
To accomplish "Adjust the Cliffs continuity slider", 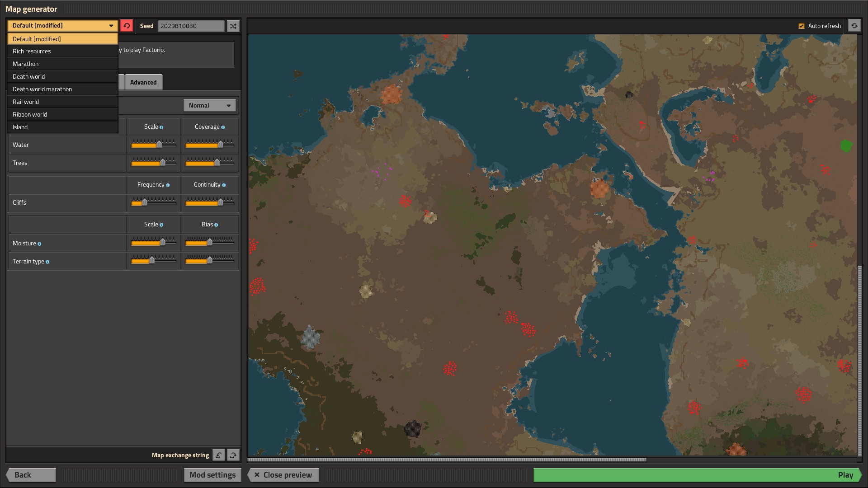I will [x=210, y=202].
